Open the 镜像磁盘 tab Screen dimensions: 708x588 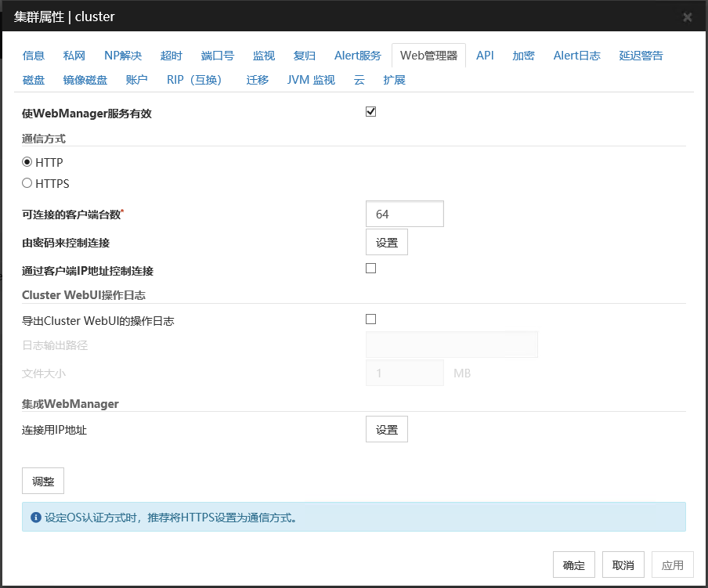pos(85,80)
